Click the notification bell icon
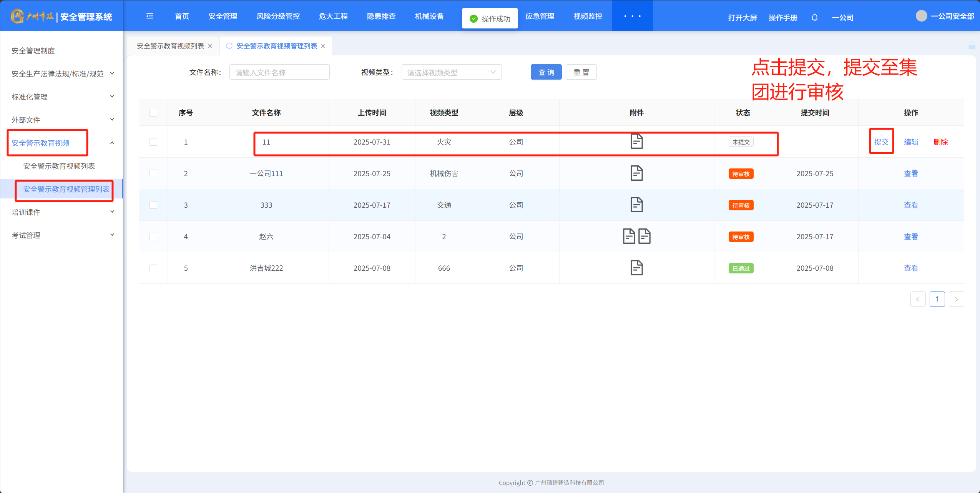The image size is (980, 493). [x=814, y=18]
